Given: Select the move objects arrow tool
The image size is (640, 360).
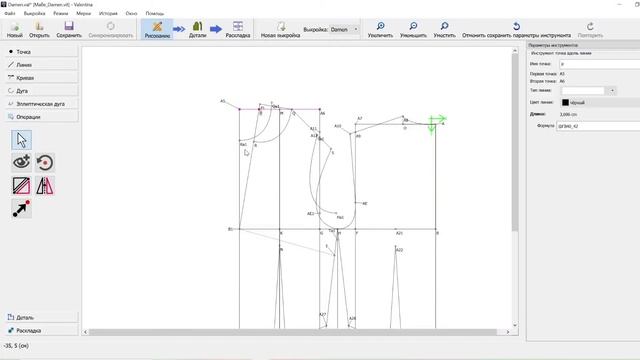Looking at the screenshot, I should pyautogui.click(x=22, y=209).
